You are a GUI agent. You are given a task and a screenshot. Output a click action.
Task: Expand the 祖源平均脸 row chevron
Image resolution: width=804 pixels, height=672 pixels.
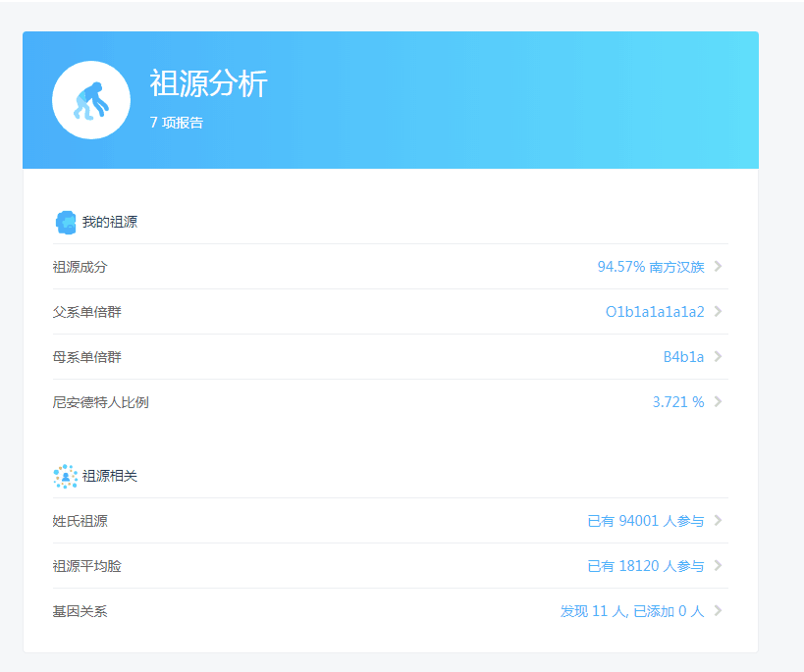(x=718, y=565)
